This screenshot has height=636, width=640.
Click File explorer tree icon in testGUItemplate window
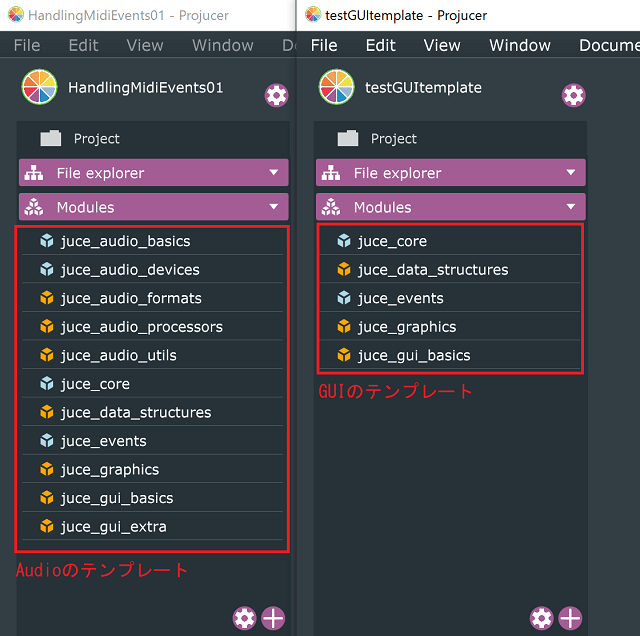[x=331, y=173]
